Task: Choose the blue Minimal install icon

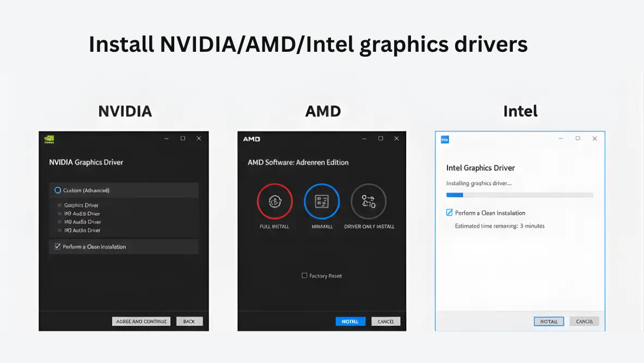Action: (321, 201)
